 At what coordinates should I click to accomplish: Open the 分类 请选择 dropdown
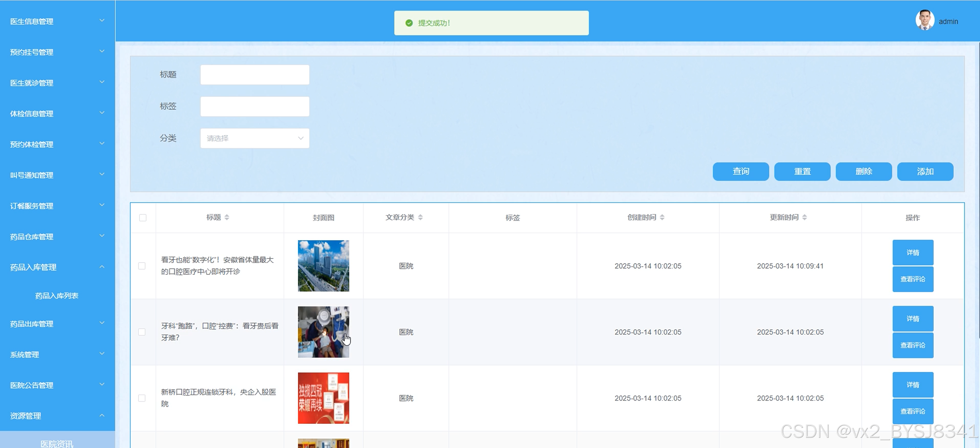pos(255,138)
